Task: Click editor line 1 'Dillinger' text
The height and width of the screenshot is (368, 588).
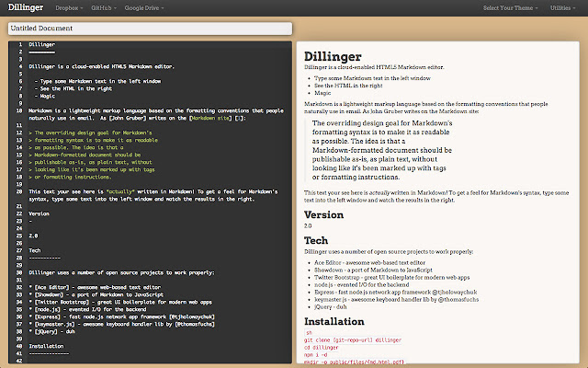Action: pos(42,44)
